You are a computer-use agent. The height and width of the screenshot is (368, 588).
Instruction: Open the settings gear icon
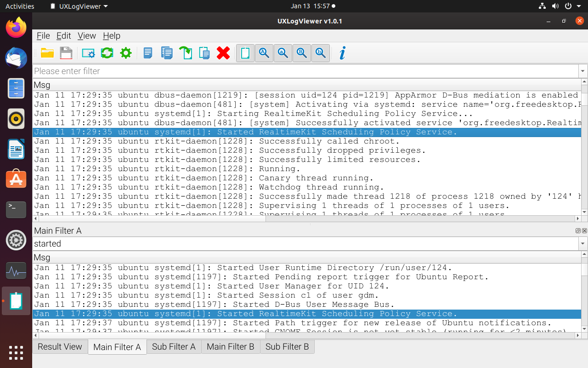tap(125, 52)
